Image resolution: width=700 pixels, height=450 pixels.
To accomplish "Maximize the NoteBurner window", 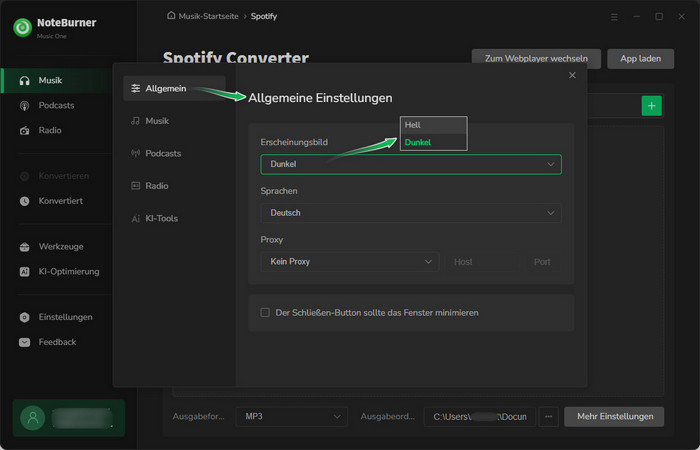I will point(659,17).
